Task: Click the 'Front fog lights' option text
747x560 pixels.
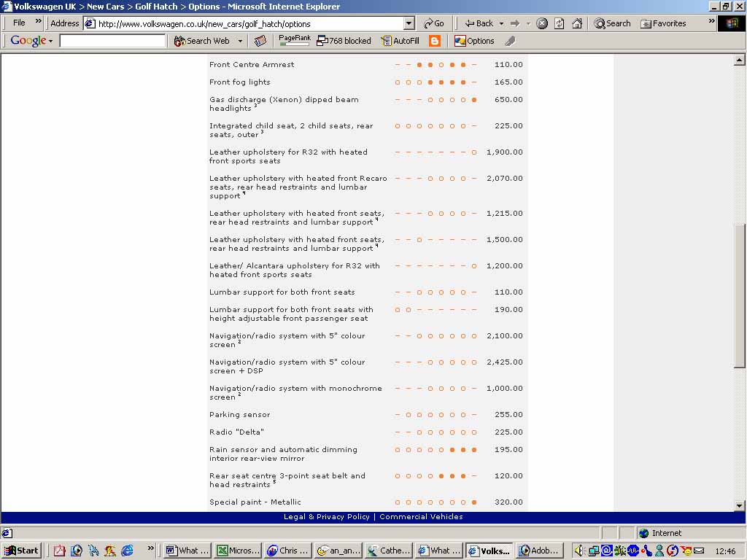Action: point(239,82)
